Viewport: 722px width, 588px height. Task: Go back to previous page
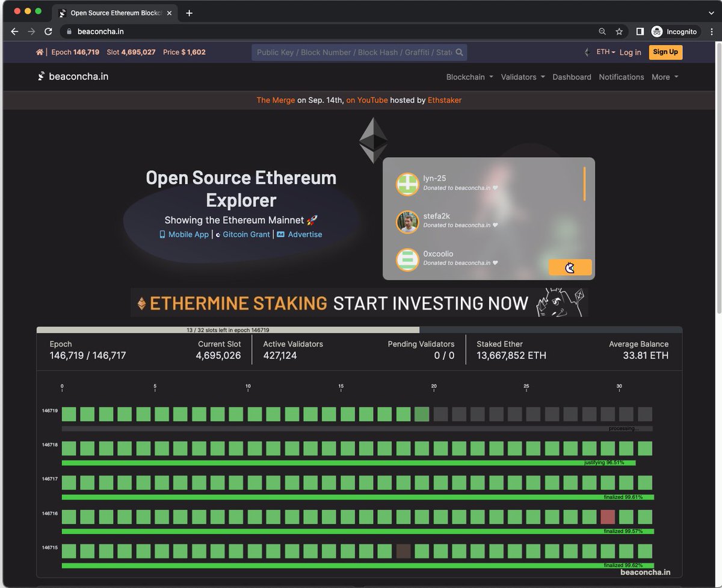(x=14, y=31)
